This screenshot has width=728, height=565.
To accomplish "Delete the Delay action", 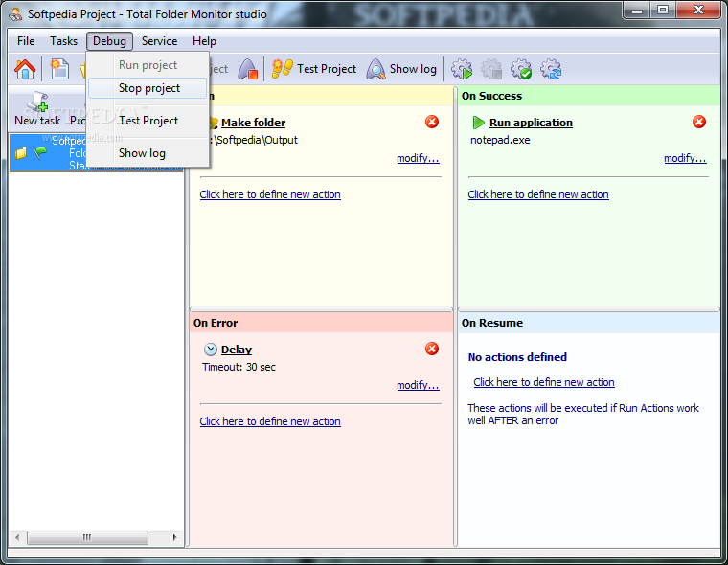I will tap(432, 349).
